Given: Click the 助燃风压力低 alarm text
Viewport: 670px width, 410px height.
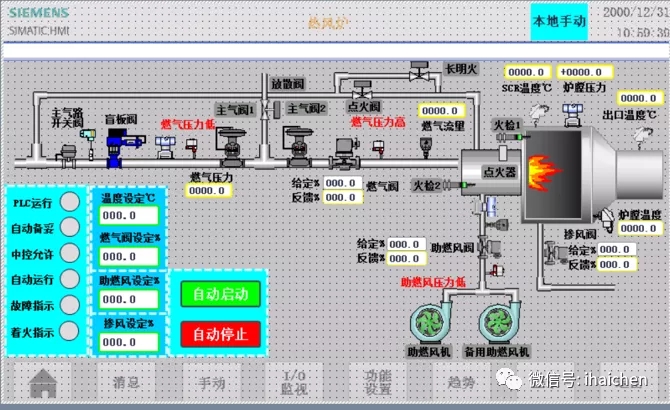Looking at the screenshot, I should pos(433,282).
